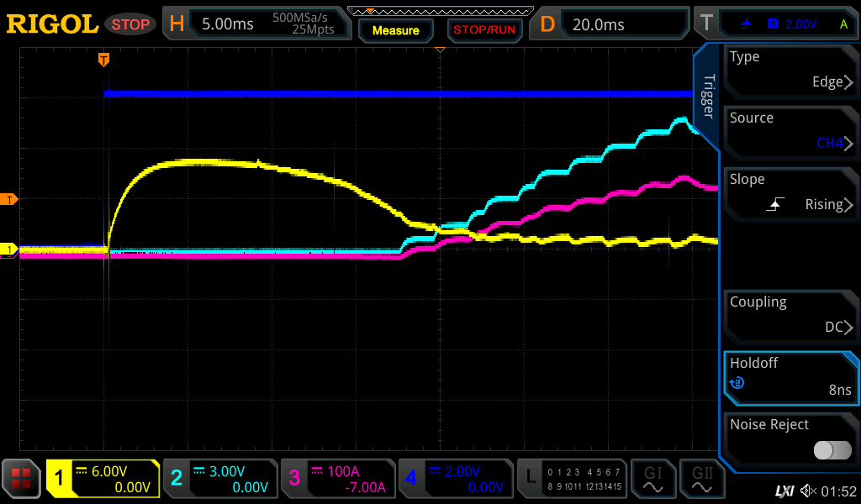Click the muted speaker sound icon
This screenshot has width=861, height=504.
808,491
